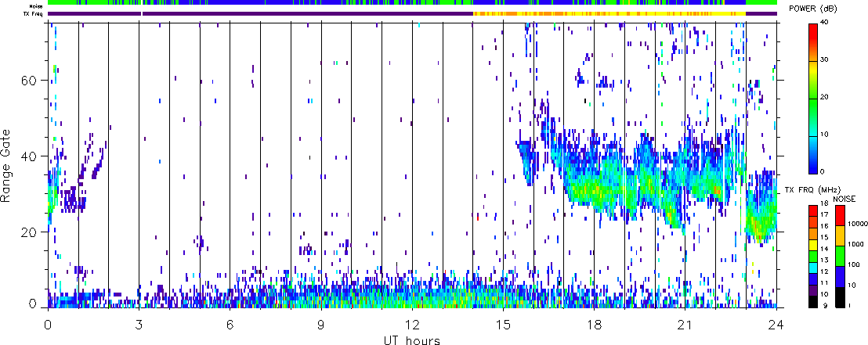Pick the green 13–14 MHz swatch in TX FRQ legend

[x=815, y=257]
